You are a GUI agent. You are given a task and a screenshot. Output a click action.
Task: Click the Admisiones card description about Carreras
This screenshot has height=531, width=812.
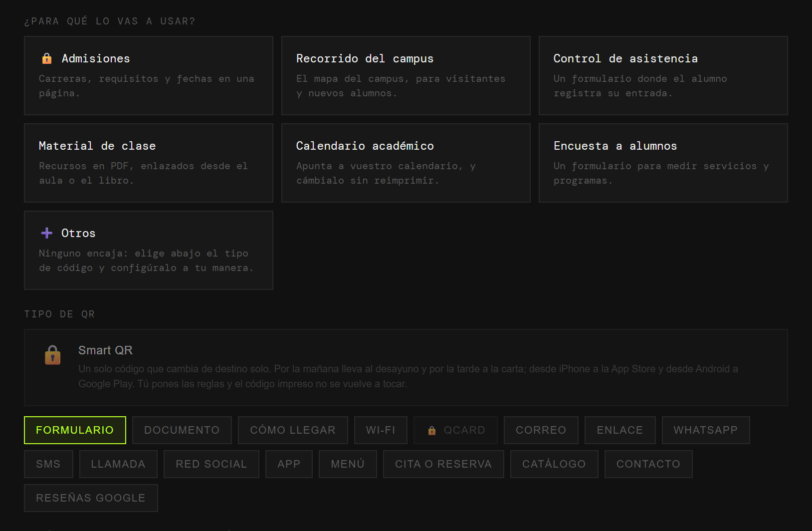(x=147, y=86)
